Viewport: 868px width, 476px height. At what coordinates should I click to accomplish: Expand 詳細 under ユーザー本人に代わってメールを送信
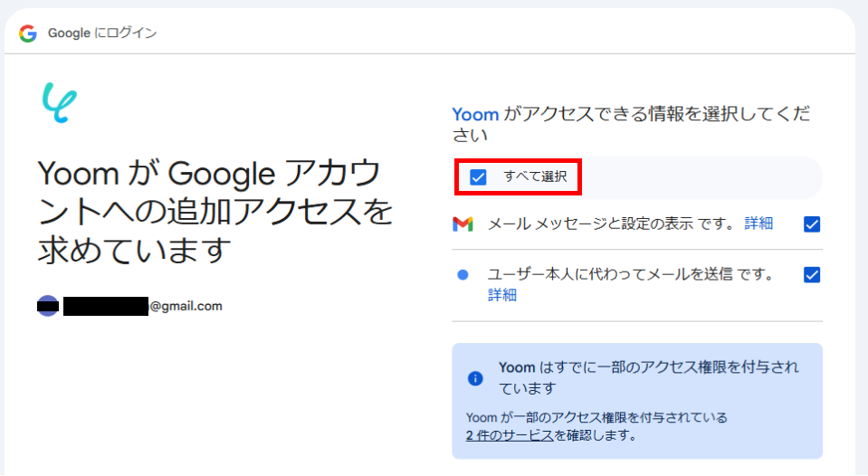click(x=502, y=295)
